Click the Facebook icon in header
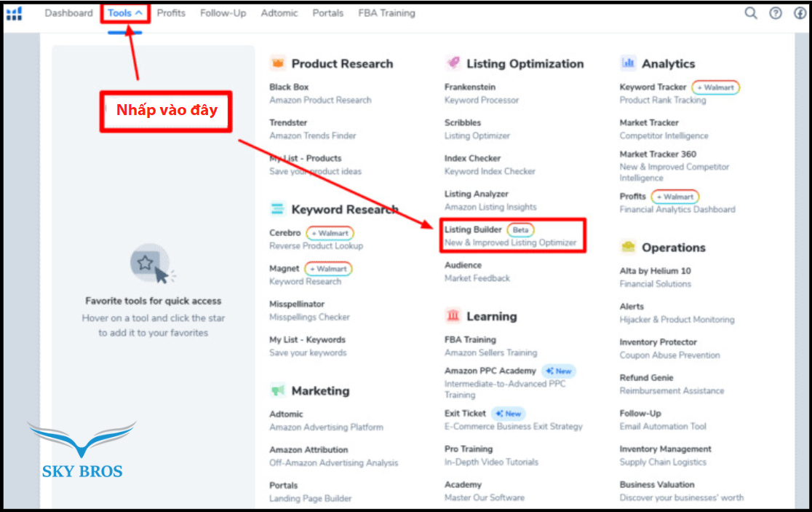This screenshot has width=812, height=512. coord(800,13)
